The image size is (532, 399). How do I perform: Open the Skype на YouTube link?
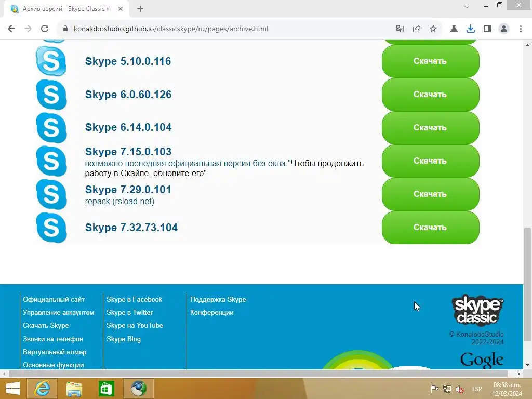click(x=135, y=325)
